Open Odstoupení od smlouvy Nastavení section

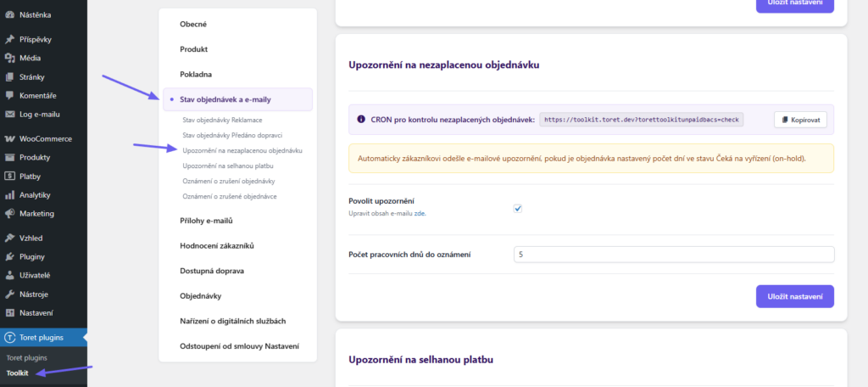coord(237,346)
